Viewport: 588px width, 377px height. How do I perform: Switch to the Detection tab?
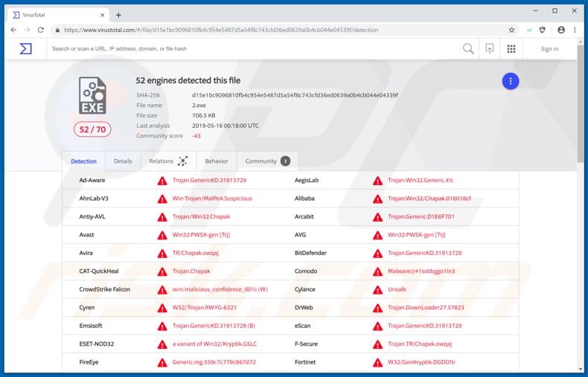pyautogui.click(x=83, y=161)
